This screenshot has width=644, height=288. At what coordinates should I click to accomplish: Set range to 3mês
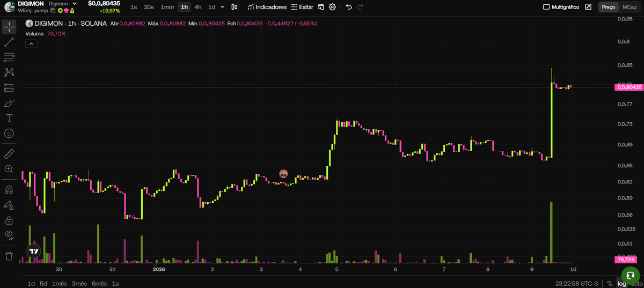point(79,283)
